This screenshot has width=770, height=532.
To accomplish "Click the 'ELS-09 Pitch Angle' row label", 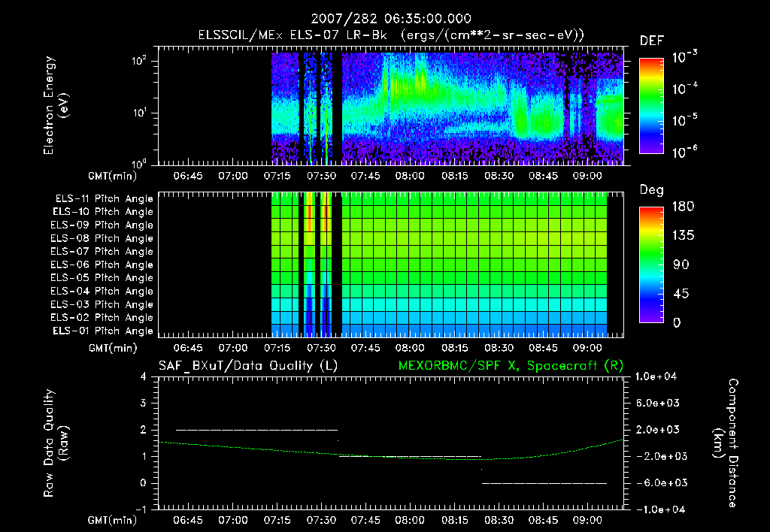I will pos(102,225).
